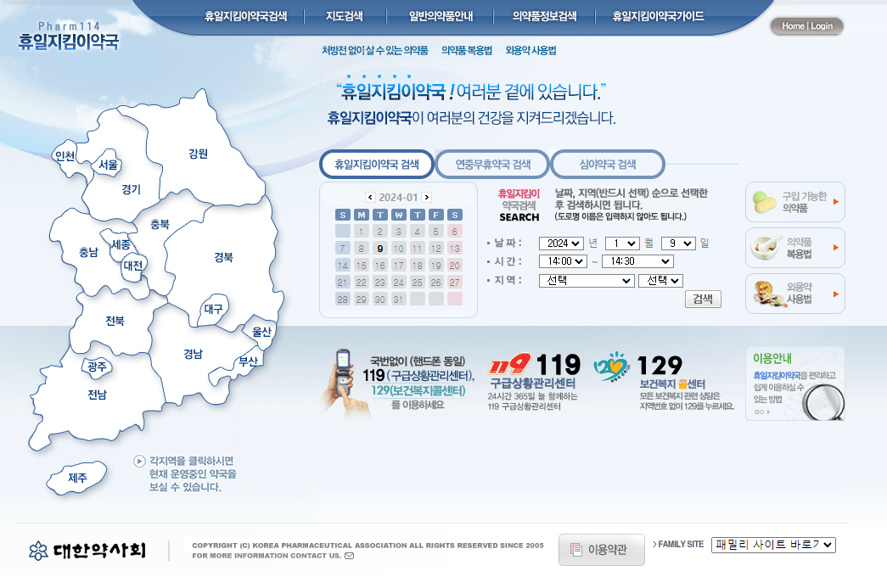The width and height of the screenshot is (887, 588).
Task: Select day 13 in the calendar
Action: 454,249
